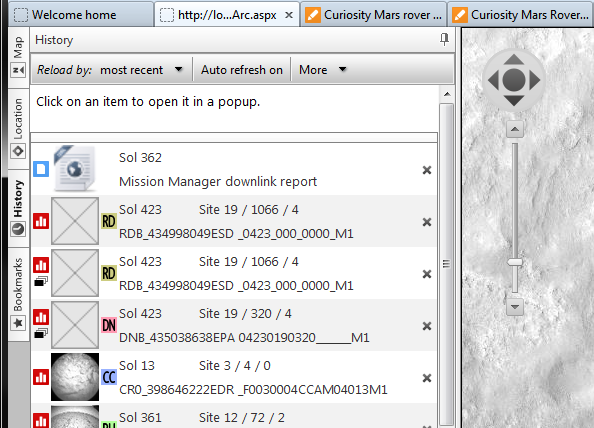The height and width of the screenshot is (428, 594).
Task: Click the RD badge on first Sol 423 row
Action: coord(109,221)
